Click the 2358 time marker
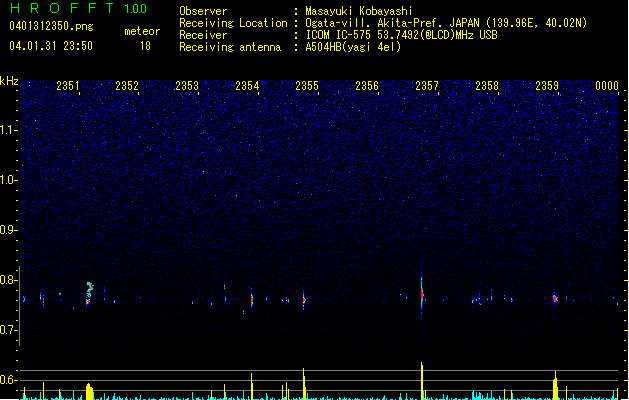This screenshot has width=629, height=400. [487, 86]
